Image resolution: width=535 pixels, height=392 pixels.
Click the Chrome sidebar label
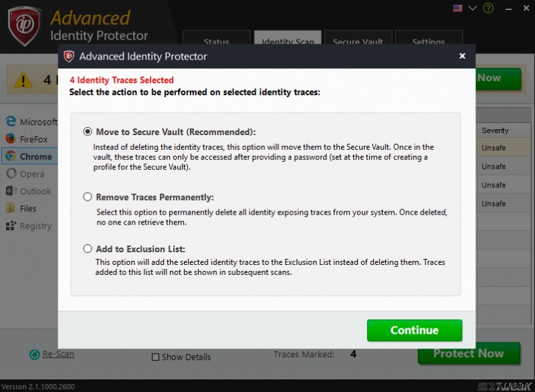pyautogui.click(x=36, y=157)
